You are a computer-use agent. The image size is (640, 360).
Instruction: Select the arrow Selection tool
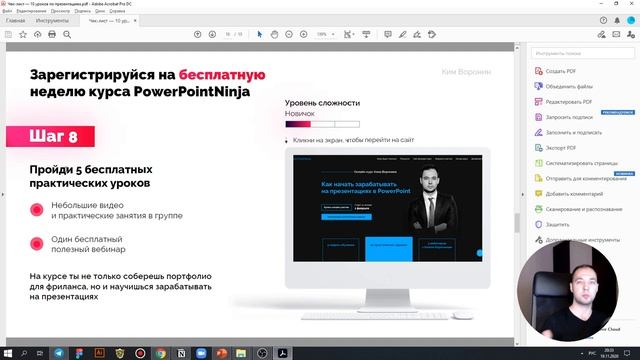[x=260, y=35]
